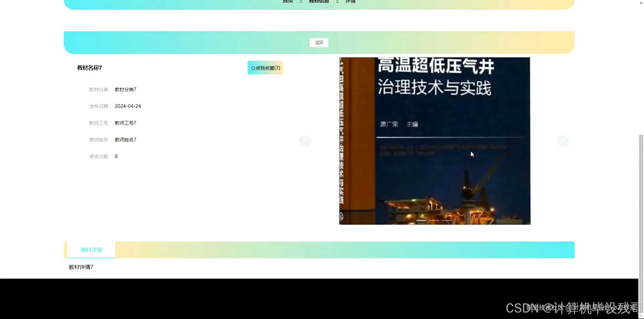Image resolution: width=644 pixels, height=319 pixels.
Task: Click the value 教师工号7
Action: click(126, 123)
